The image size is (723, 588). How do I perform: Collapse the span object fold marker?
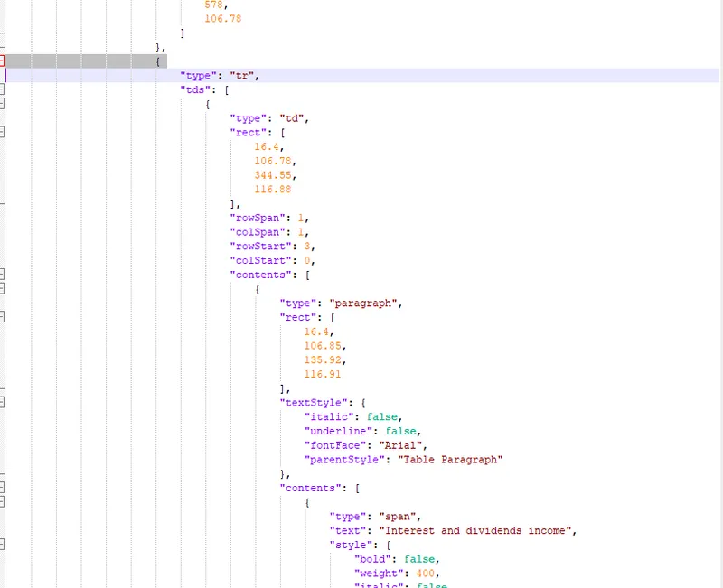coord(4,501)
